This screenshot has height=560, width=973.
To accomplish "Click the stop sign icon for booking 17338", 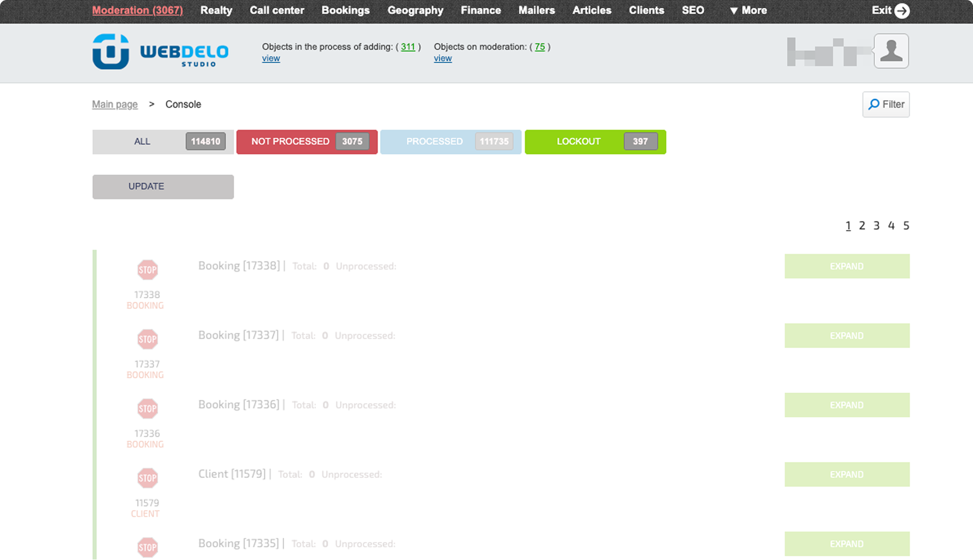I will (147, 270).
